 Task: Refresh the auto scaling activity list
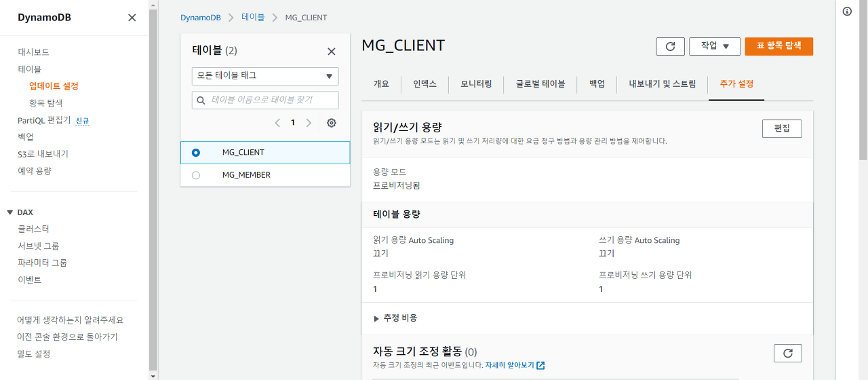[787, 353]
